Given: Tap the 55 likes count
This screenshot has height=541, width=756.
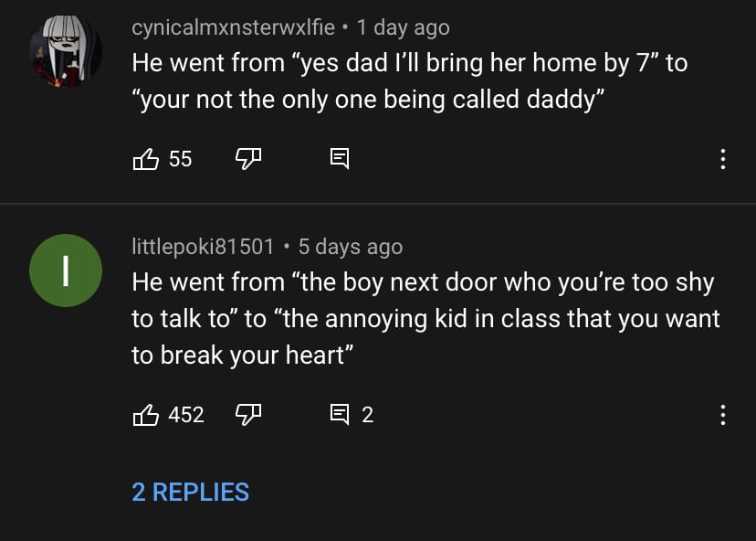Looking at the screenshot, I should pos(180,159).
